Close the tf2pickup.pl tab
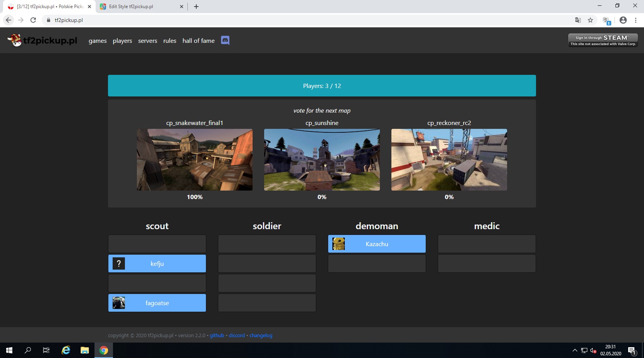Viewport: 644px width, 358px height. [x=89, y=7]
